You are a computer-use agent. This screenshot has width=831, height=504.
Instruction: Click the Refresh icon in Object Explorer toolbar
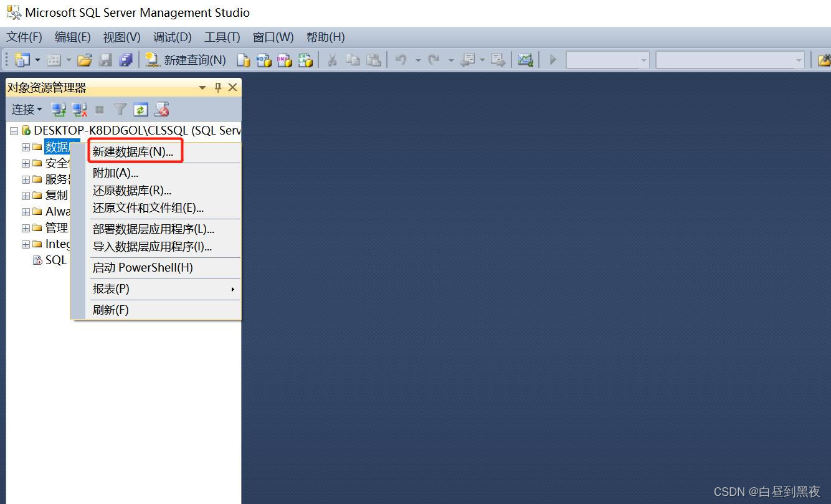click(141, 110)
